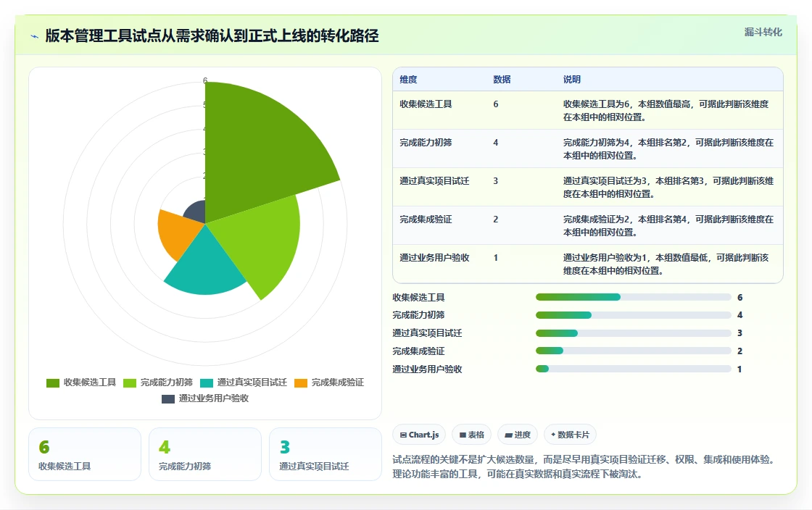The image size is (812, 510).
Task: Click 收集候选工具 legend label text
Action: point(90,382)
